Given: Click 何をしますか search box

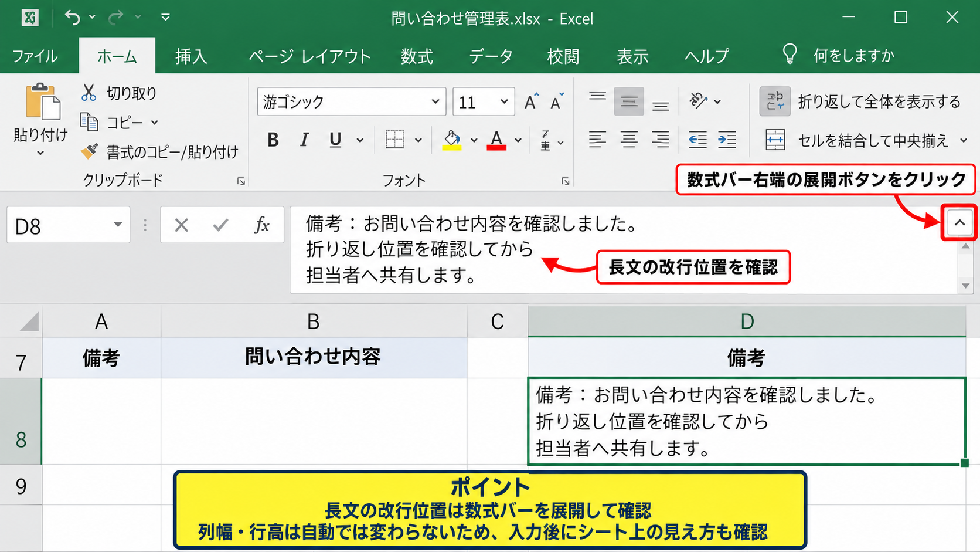Looking at the screenshot, I should (x=853, y=56).
